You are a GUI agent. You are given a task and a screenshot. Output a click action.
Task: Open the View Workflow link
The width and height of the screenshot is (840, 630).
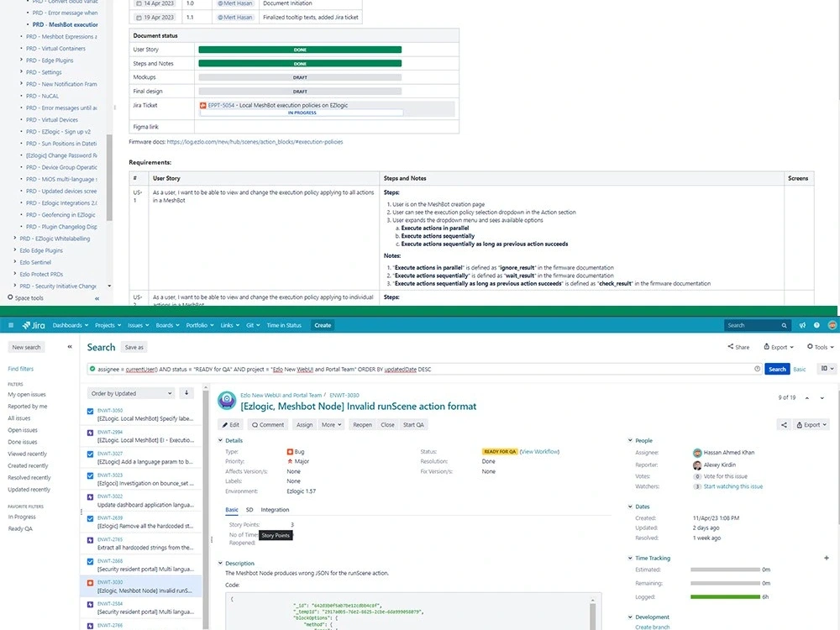[x=539, y=452]
